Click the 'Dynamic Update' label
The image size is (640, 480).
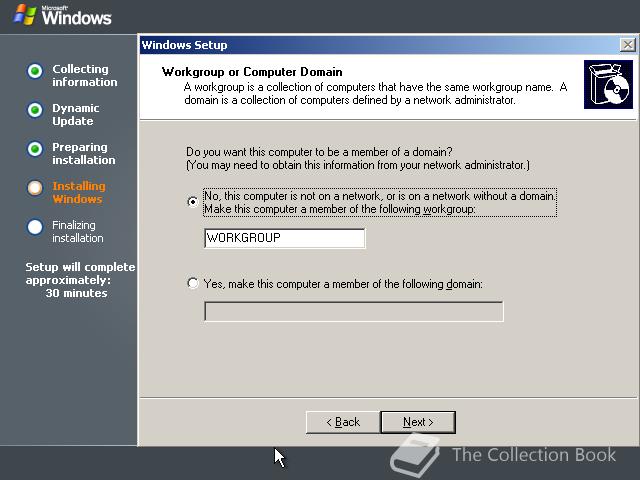pos(76,115)
